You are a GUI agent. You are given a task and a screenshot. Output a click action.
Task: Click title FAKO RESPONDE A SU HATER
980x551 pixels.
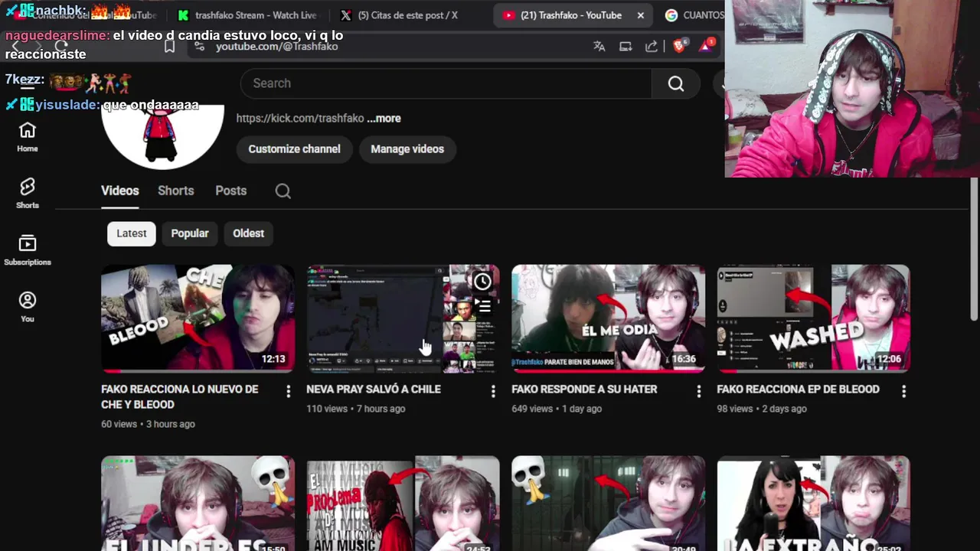coord(584,390)
